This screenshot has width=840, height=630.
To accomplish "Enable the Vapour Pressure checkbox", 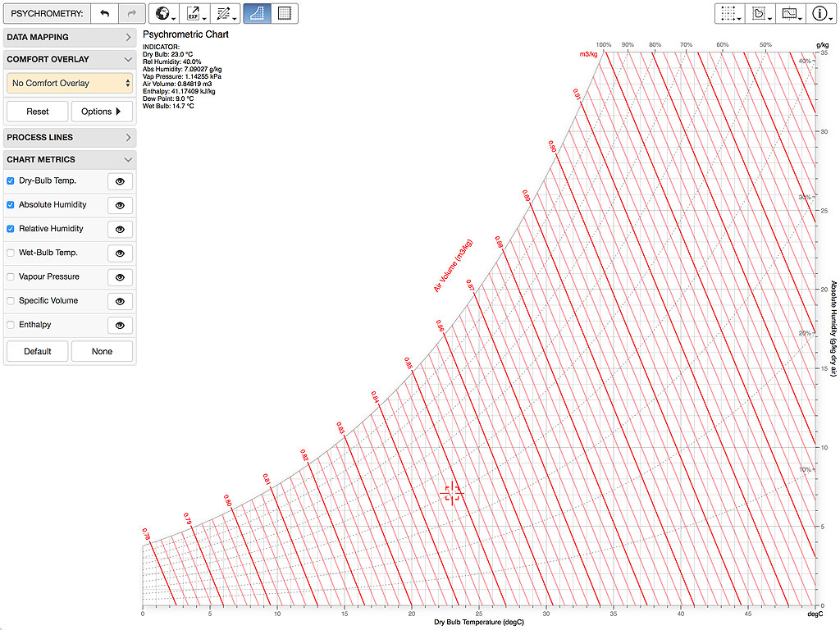I will (x=10, y=277).
